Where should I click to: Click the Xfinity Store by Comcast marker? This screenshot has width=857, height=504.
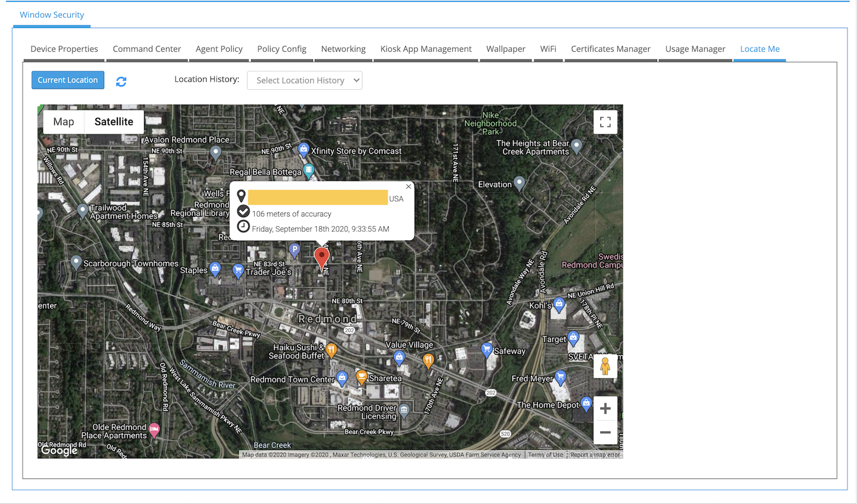(x=304, y=149)
